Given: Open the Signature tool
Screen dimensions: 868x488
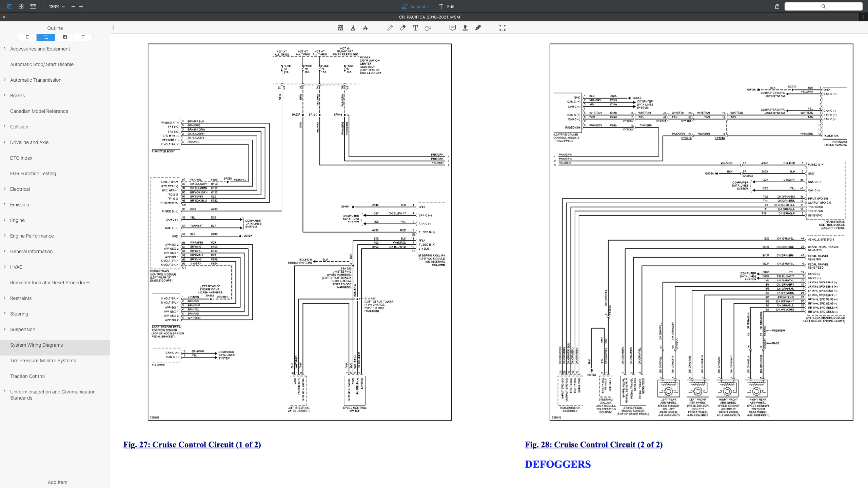Looking at the screenshot, I should 478,28.
